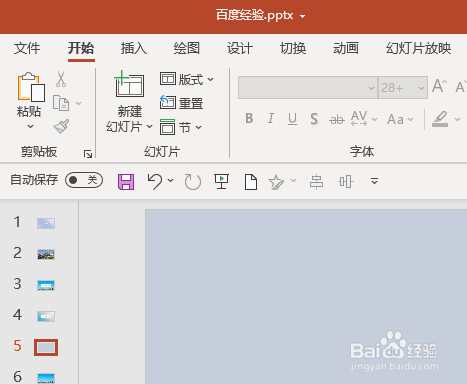Switch to the 绘图 Draw tab
Viewport: 467px width, 384px height.
pos(187,49)
